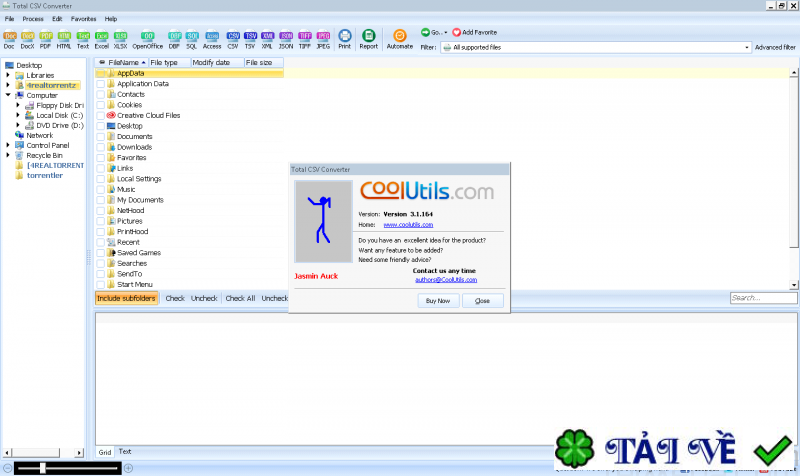800x476 pixels.
Task: Expand the Control Panel node
Action: [8, 145]
